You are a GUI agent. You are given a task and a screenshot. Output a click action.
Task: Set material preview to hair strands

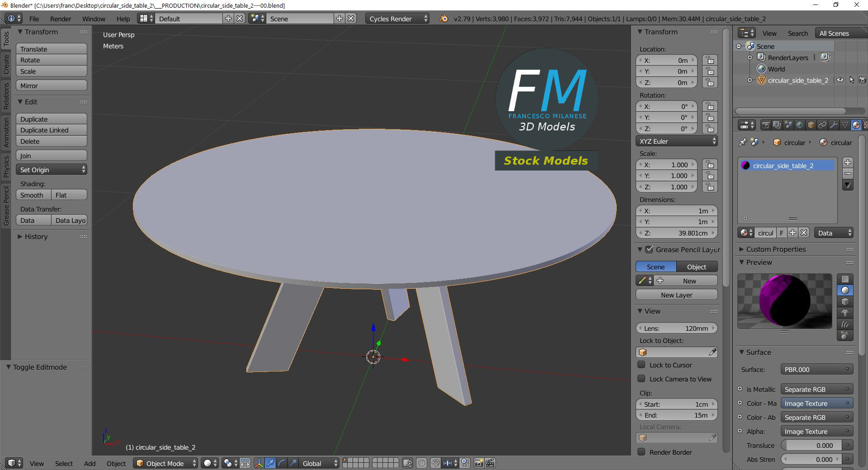coord(845,324)
